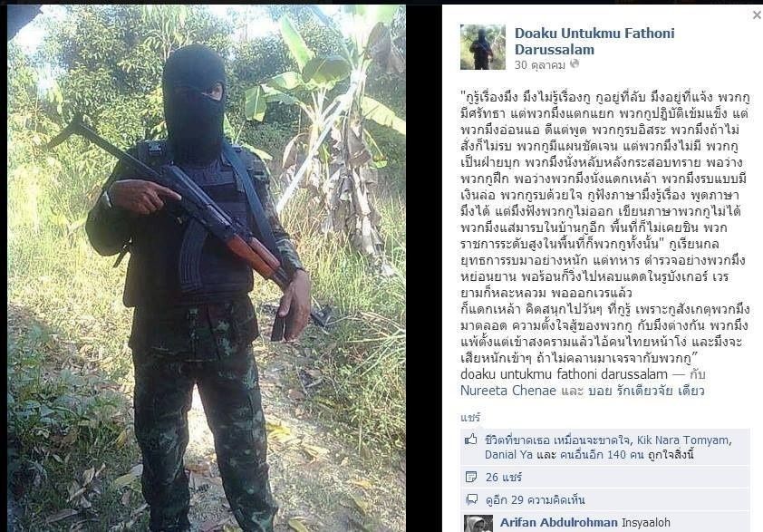Click the main photo of the masked person
This screenshot has width=763, height=532.
tap(207, 267)
